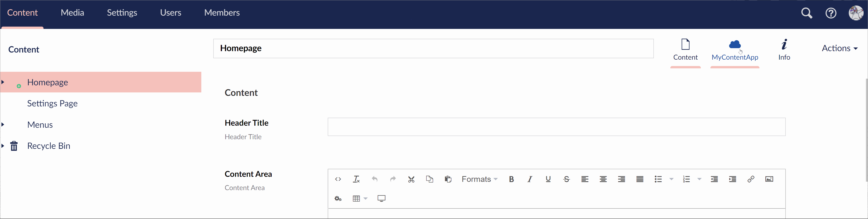Expand the Homepage tree node arrow
Image resolution: width=868 pixels, height=219 pixels.
coord(3,82)
